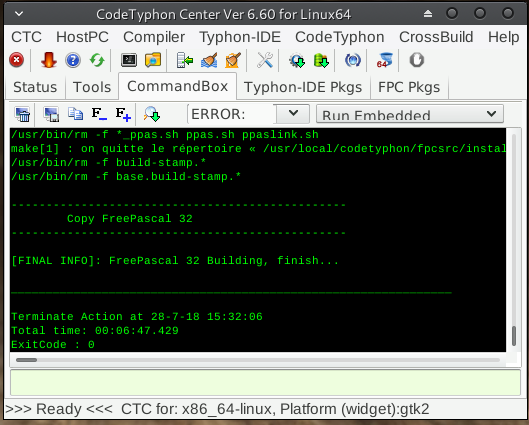Click the green refresh arrows icon

click(97, 60)
